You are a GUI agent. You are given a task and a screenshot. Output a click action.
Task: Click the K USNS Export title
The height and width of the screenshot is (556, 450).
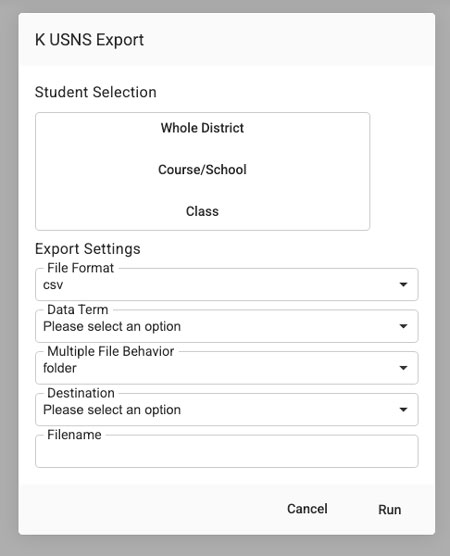[89, 40]
